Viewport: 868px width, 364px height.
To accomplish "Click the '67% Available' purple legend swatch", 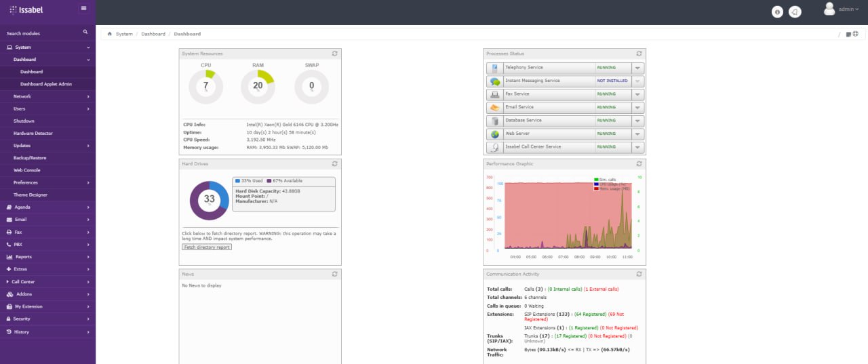I will click(269, 181).
